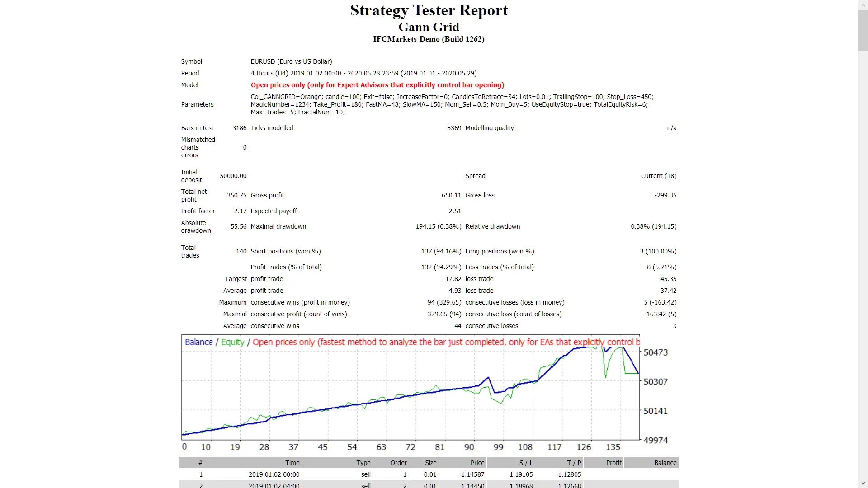Click the Gann Grid report title
This screenshot has height=488, width=868.
point(429,27)
